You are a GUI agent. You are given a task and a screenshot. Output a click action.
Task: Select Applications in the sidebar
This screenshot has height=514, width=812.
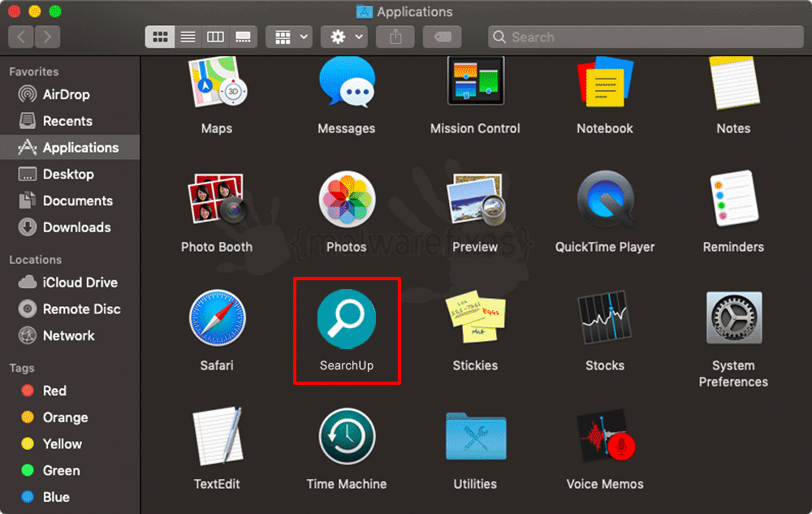(x=70, y=148)
